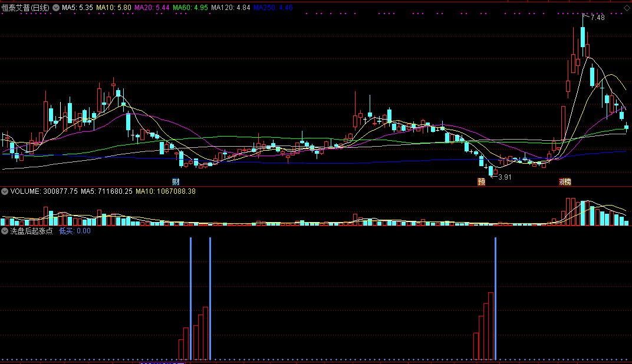Expand the main chart indicator dropdown arrow
Screen dimensions: 632x364
(56, 8)
